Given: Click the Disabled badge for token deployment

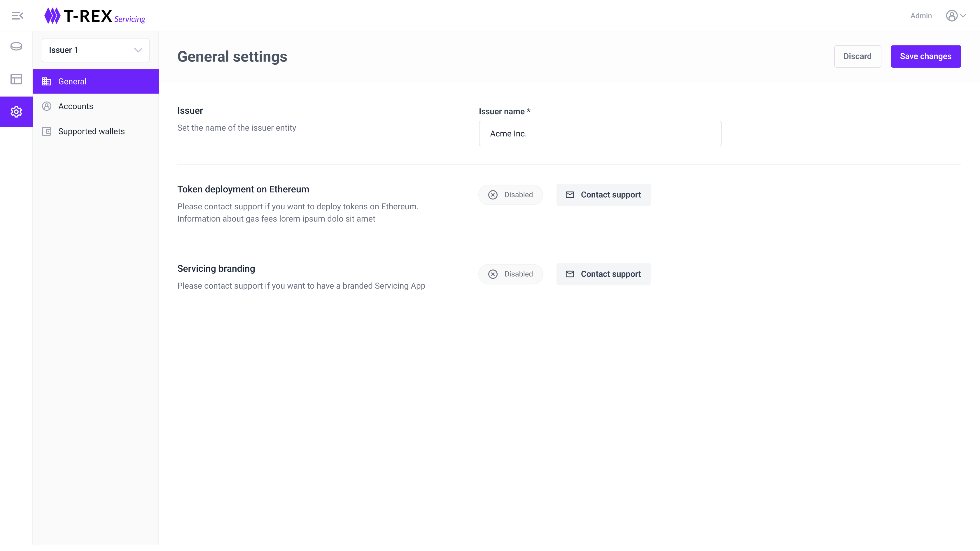Looking at the screenshot, I should pos(518,195).
